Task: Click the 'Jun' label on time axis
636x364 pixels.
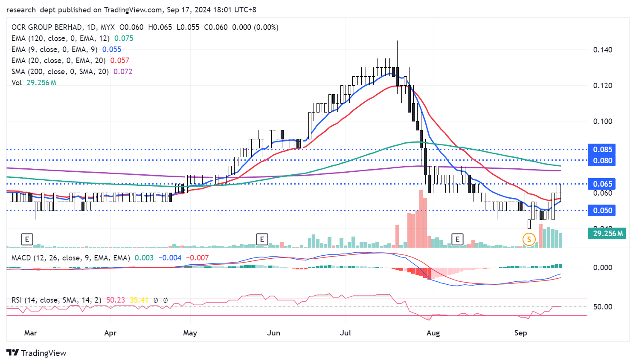Action: pos(273,333)
